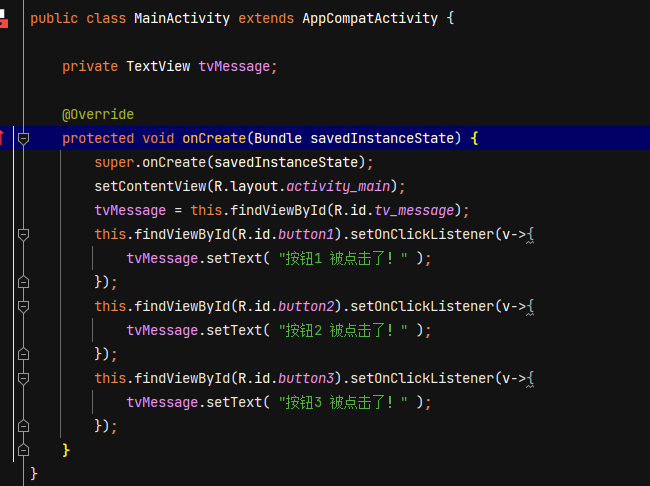This screenshot has height=486, width=650.
Task: Click the string "按钮1 被点击了！"
Action: [343, 259]
